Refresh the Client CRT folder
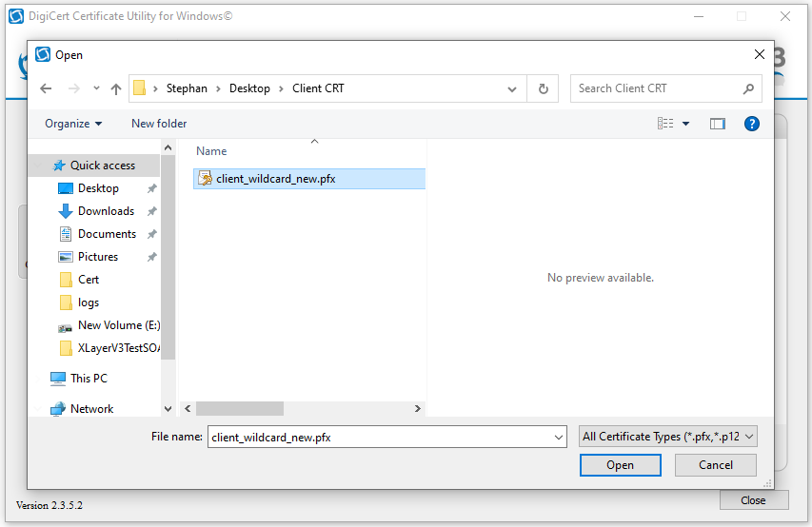Image resolution: width=812 pixels, height=527 pixels. 543,89
